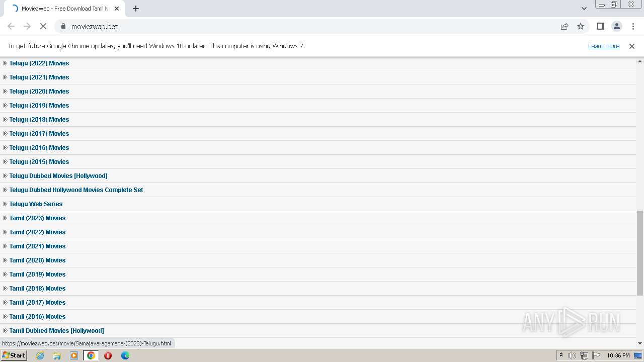Image resolution: width=644 pixels, height=362 pixels.
Task: Launch Internet Explorer from taskbar
Action: click(40, 355)
